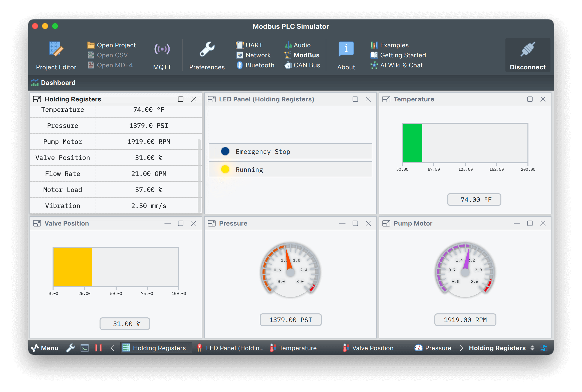Click the Valve Position progress bar
582x392 pixels.
click(x=116, y=267)
